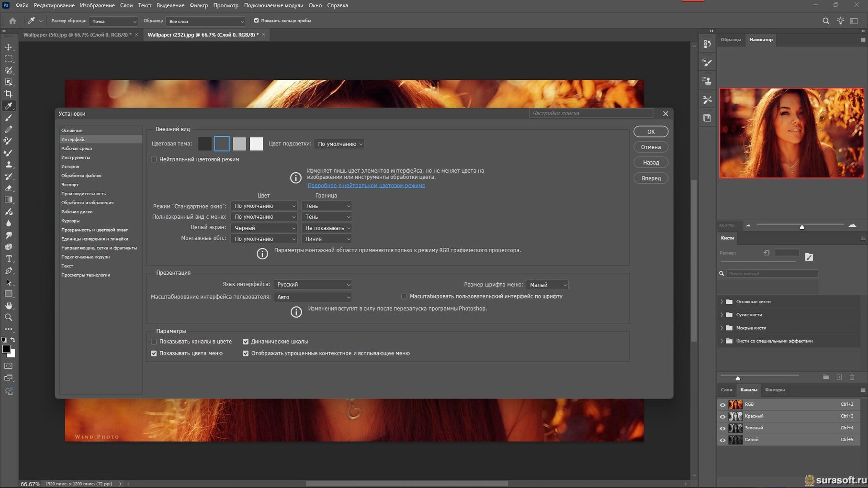The image size is (868, 488).
Task: Switch to the Образцы tab
Action: click(731, 40)
